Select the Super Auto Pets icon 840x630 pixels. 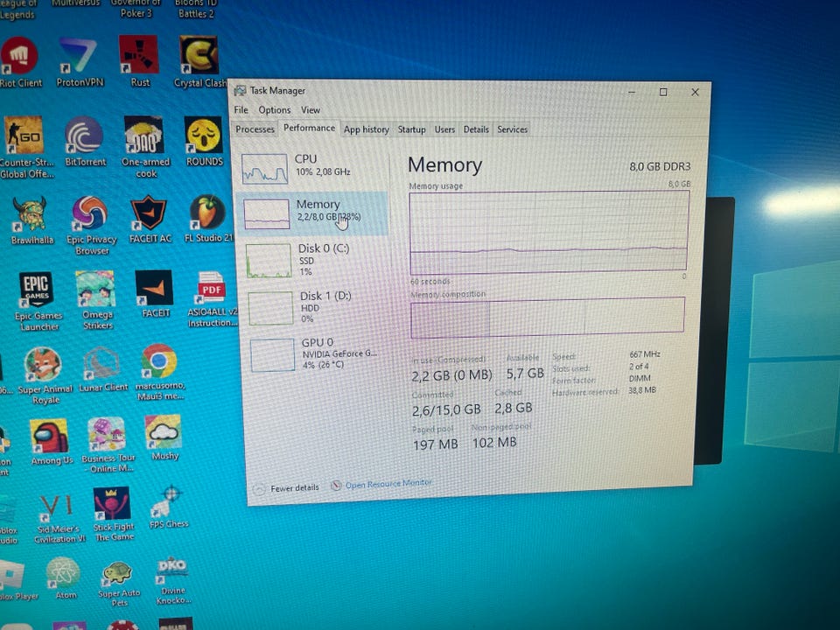pos(118,584)
